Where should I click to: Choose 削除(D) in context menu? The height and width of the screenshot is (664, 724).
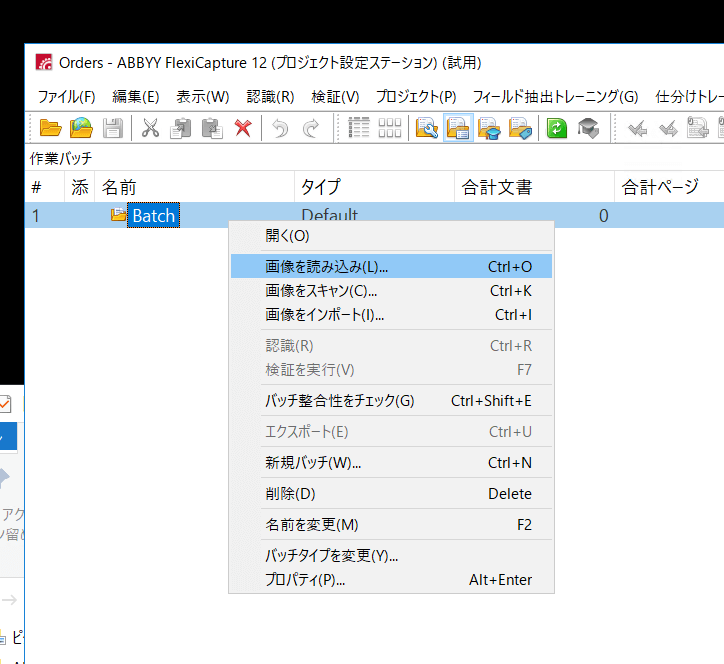click(x=391, y=494)
